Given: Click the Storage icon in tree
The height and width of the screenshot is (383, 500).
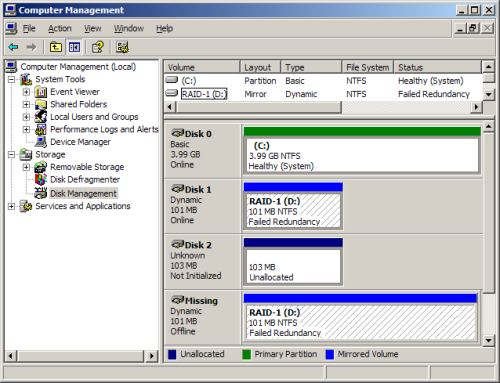Looking at the screenshot, I should click(x=26, y=154).
